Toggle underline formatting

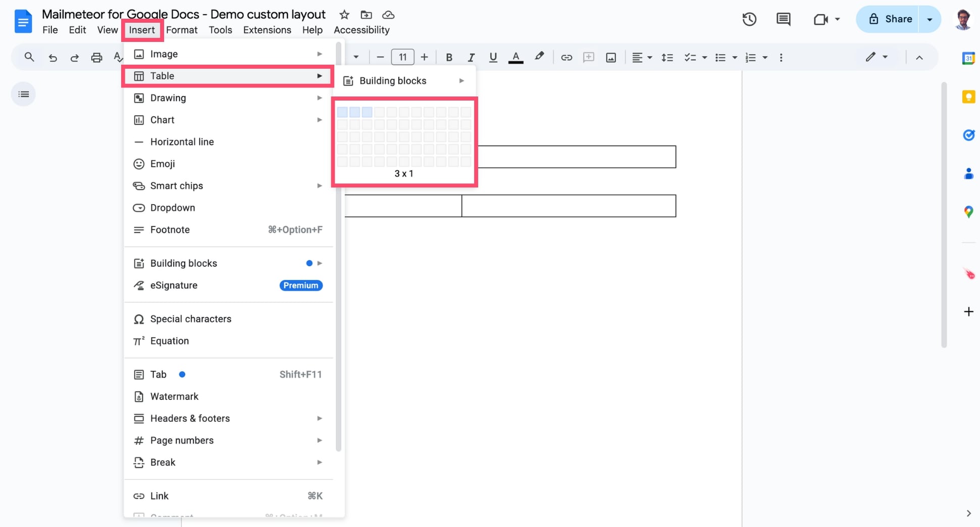coord(493,58)
